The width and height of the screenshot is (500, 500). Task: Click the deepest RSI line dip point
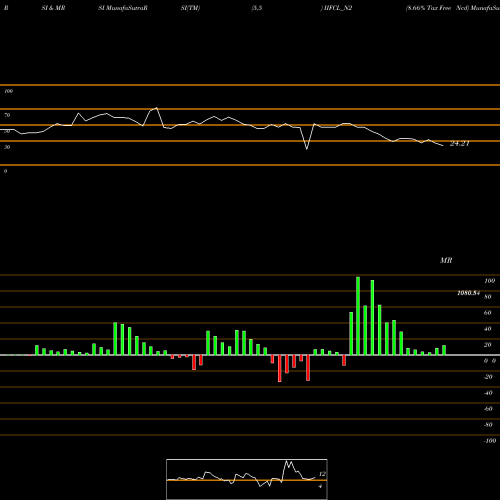point(307,149)
